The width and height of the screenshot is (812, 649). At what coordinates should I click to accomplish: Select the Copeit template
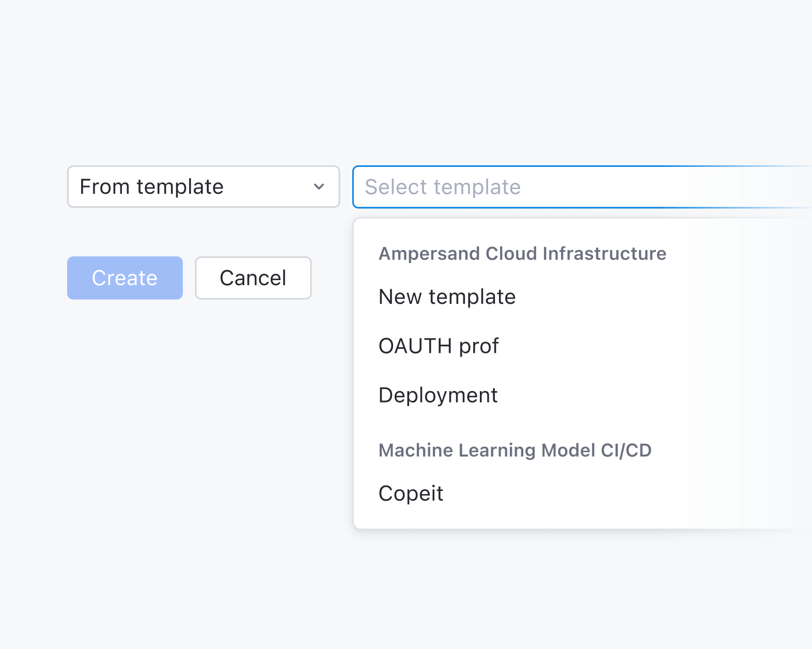click(x=411, y=493)
